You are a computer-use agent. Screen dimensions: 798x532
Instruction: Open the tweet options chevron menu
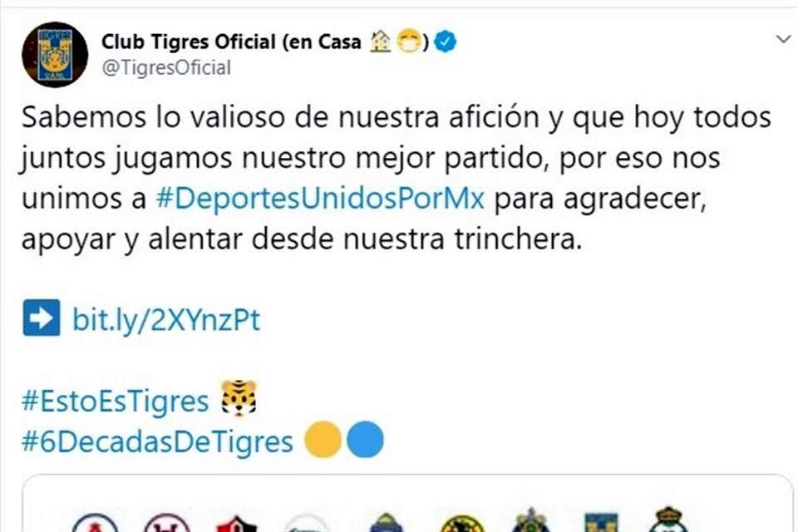[784, 39]
